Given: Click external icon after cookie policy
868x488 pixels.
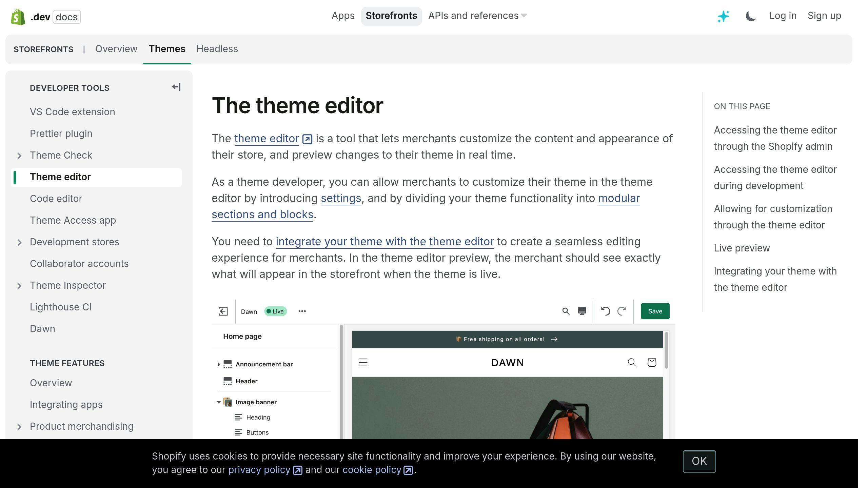Looking at the screenshot, I should (x=408, y=470).
